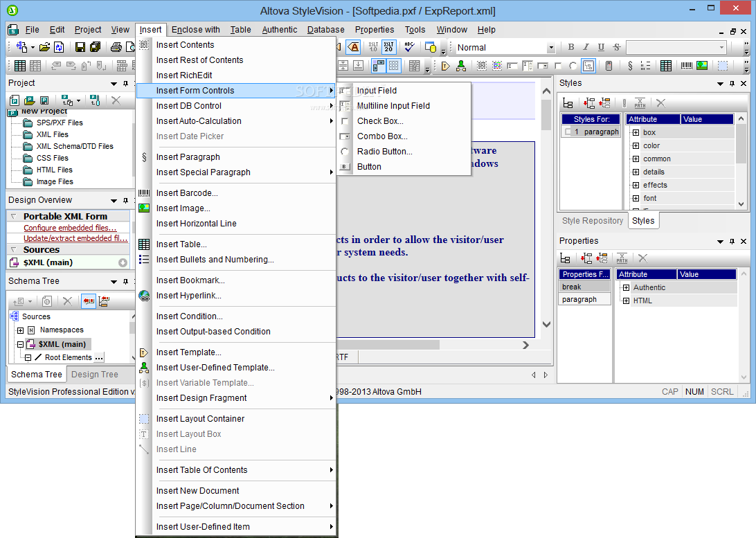
Task: Expand the Namespaces node in Schema Tree
Action: coord(20,330)
